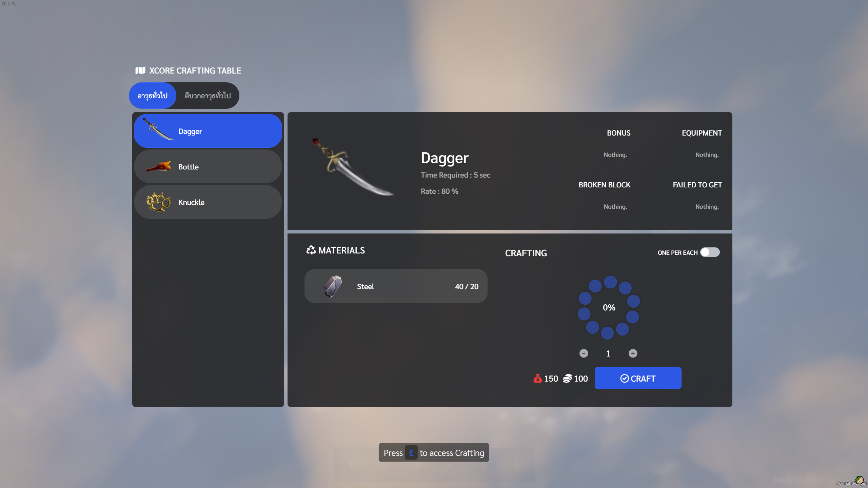
Task: Click the Steel ingot material icon
Action: click(332, 286)
